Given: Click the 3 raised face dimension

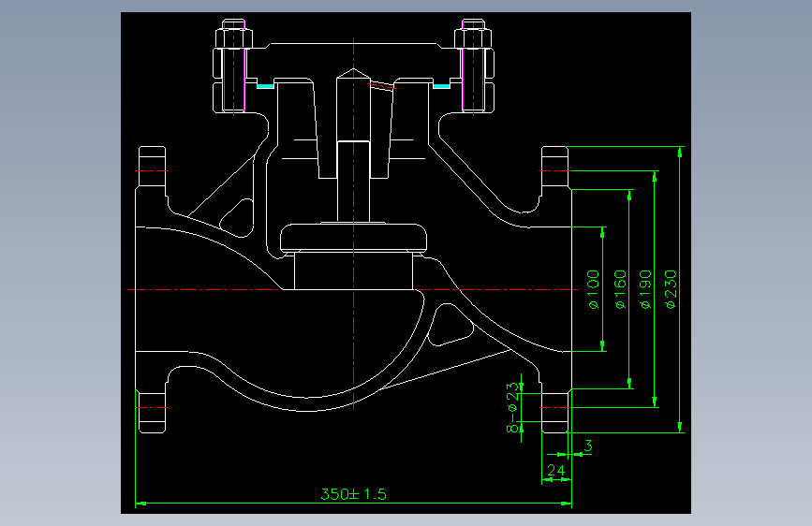Looking at the screenshot, I should [x=588, y=446].
